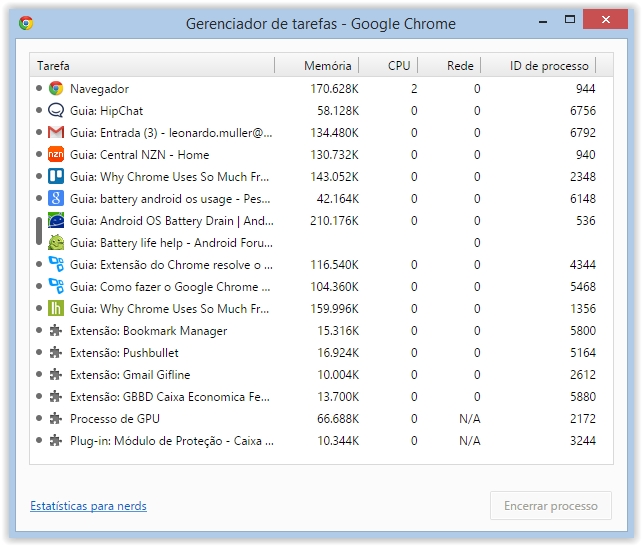This screenshot has height=546, width=642.
Task: Sort by the CPU column header
Action: (388, 65)
